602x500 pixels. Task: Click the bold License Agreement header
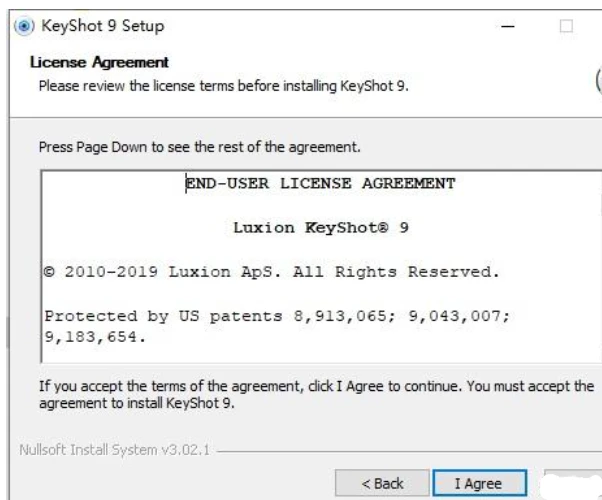tap(99, 62)
